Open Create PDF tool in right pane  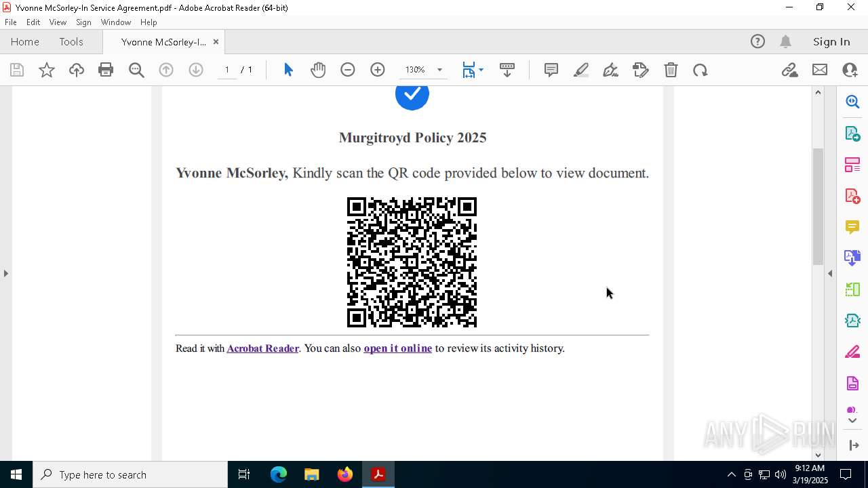pyautogui.click(x=852, y=196)
